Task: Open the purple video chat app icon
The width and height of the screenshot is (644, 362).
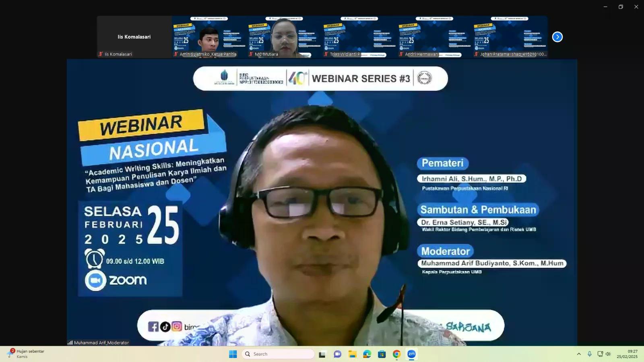Action: (x=337, y=354)
